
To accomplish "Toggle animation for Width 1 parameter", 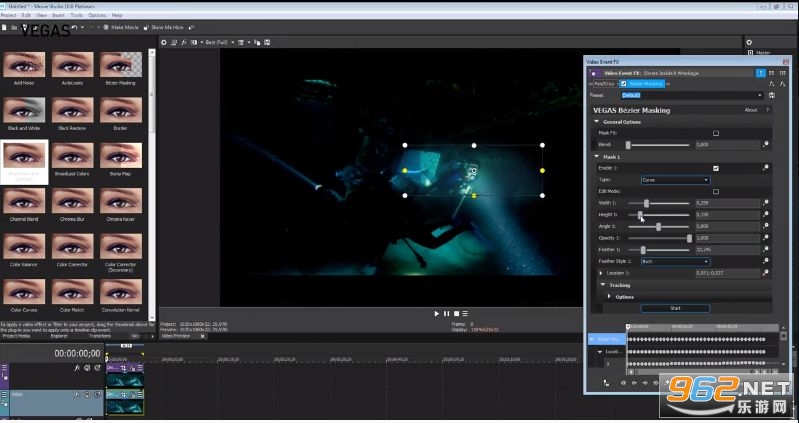I will click(765, 203).
